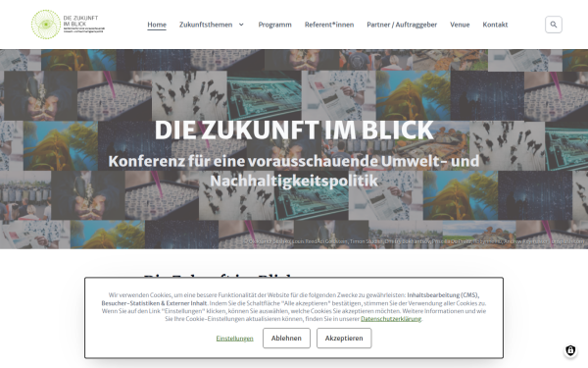This screenshot has height=368, width=588.
Task: Go to the Venue page
Action: point(460,25)
